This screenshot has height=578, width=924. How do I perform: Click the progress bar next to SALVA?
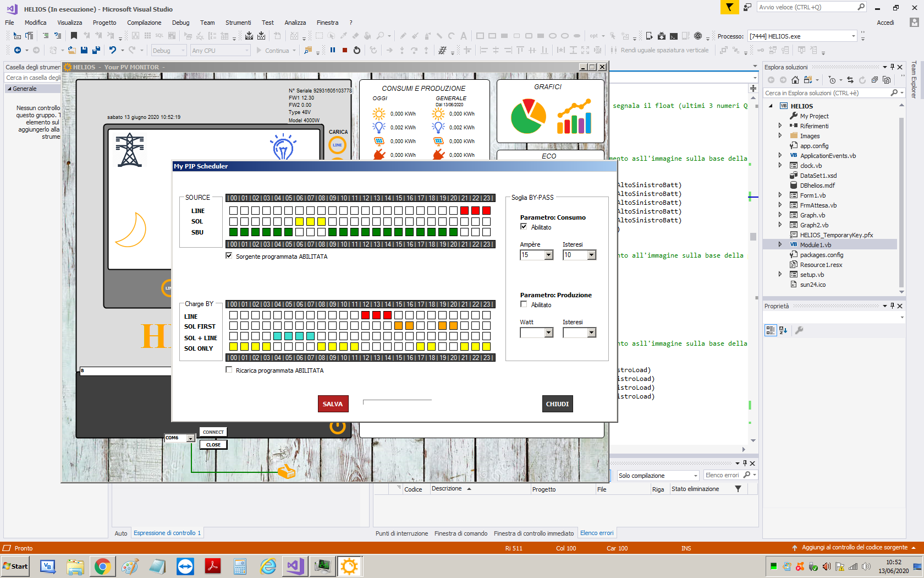tap(397, 402)
